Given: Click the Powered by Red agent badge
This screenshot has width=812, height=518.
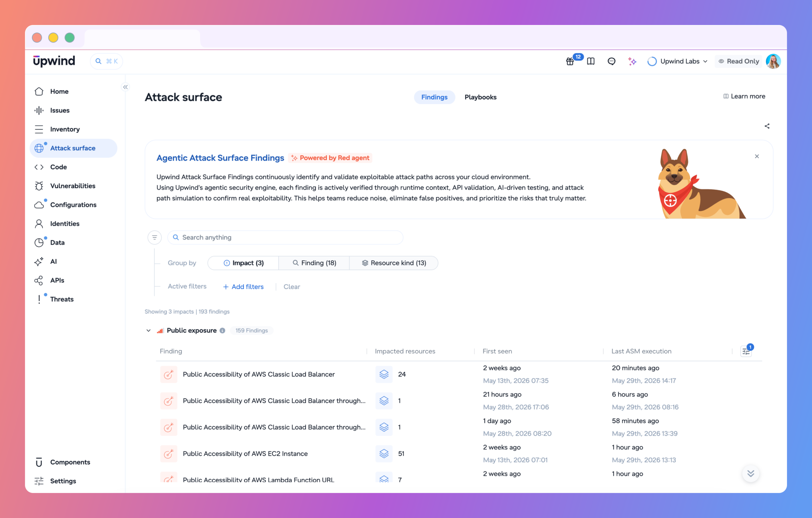Looking at the screenshot, I should pos(330,158).
